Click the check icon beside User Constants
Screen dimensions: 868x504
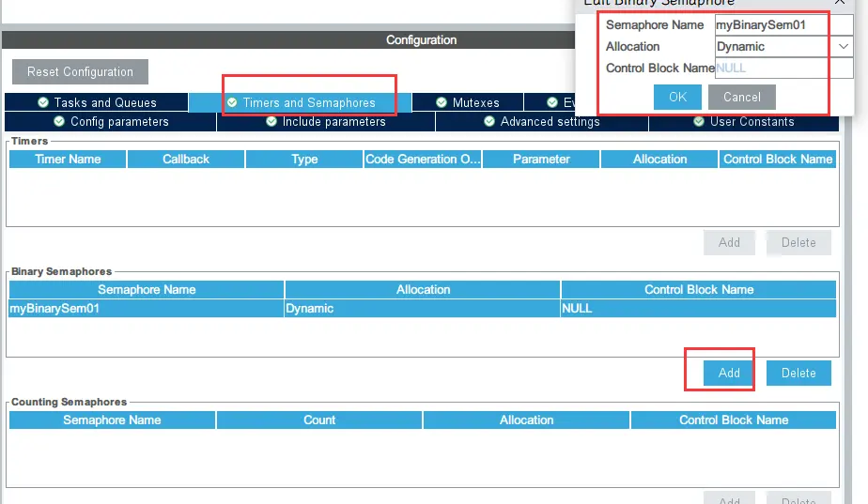[x=699, y=121]
